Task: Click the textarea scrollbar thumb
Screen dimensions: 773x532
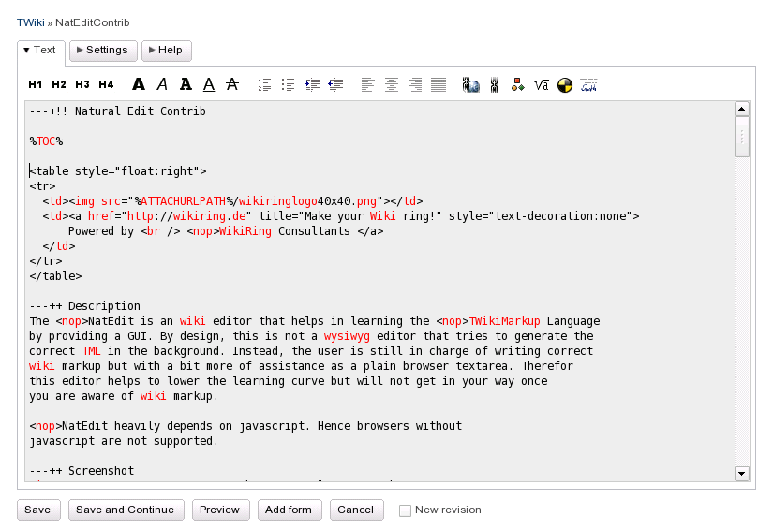Action: (x=741, y=137)
